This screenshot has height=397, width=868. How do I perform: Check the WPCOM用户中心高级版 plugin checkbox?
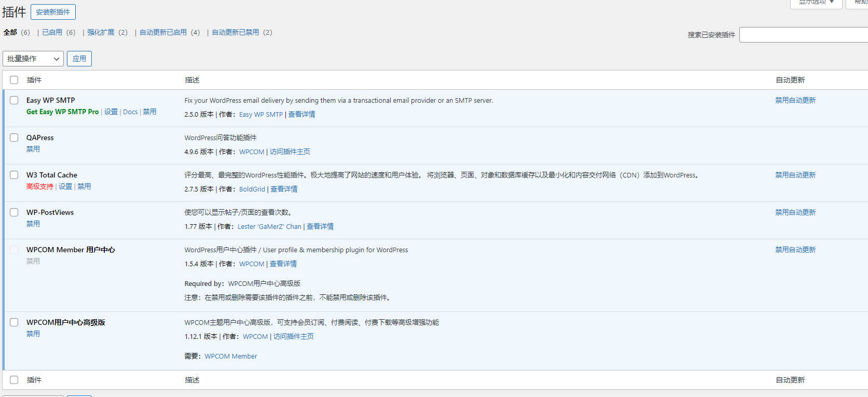pyautogui.click(x=14, y=322)
